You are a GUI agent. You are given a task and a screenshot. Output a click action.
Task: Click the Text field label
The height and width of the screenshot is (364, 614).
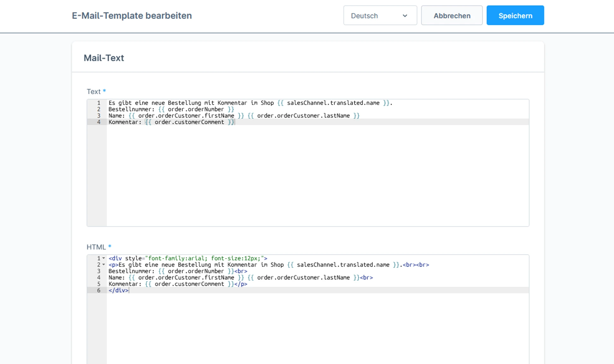tap(93, 92)
